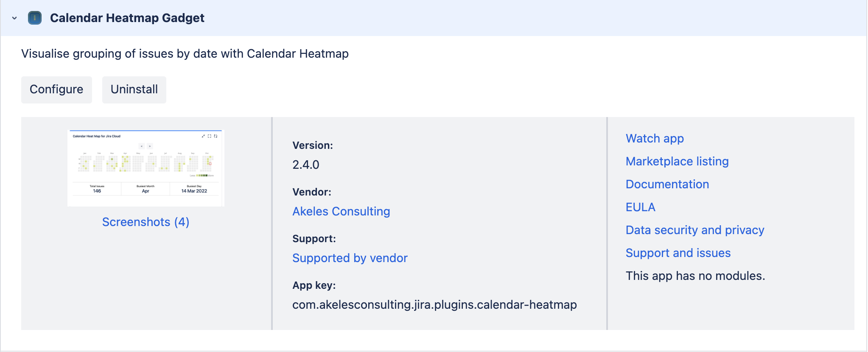
Task: Open the calendar heatmap screenshot thumbnail
Action: coord(146,168)
